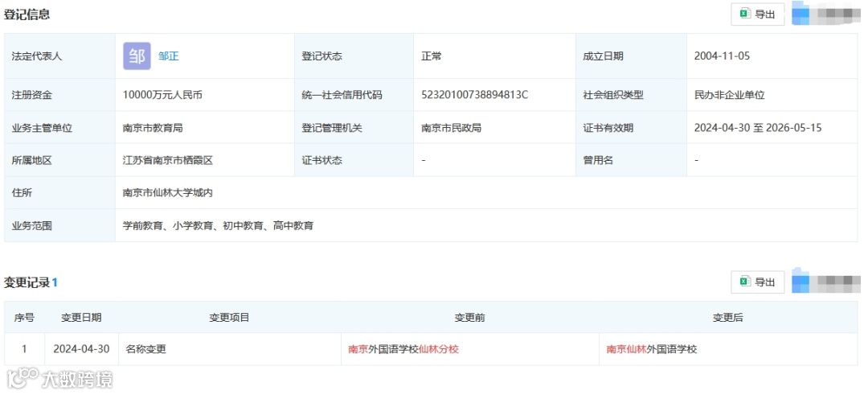Click 变更项目 column header
Screen dimensions: 868x395
[x=229, y=318]
